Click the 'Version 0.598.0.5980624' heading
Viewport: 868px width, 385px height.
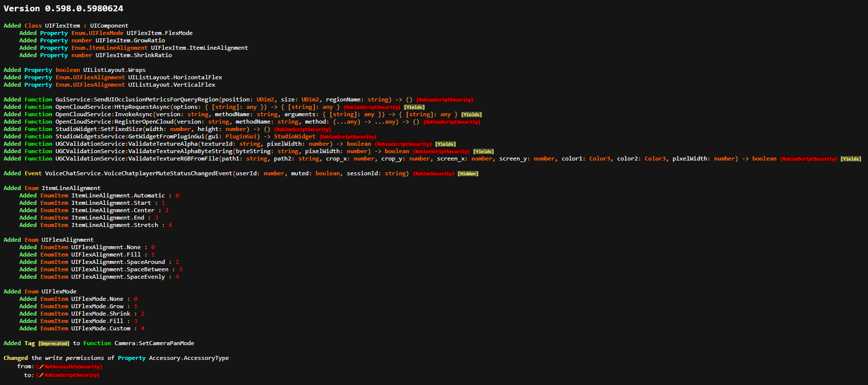tap(64, 8)
